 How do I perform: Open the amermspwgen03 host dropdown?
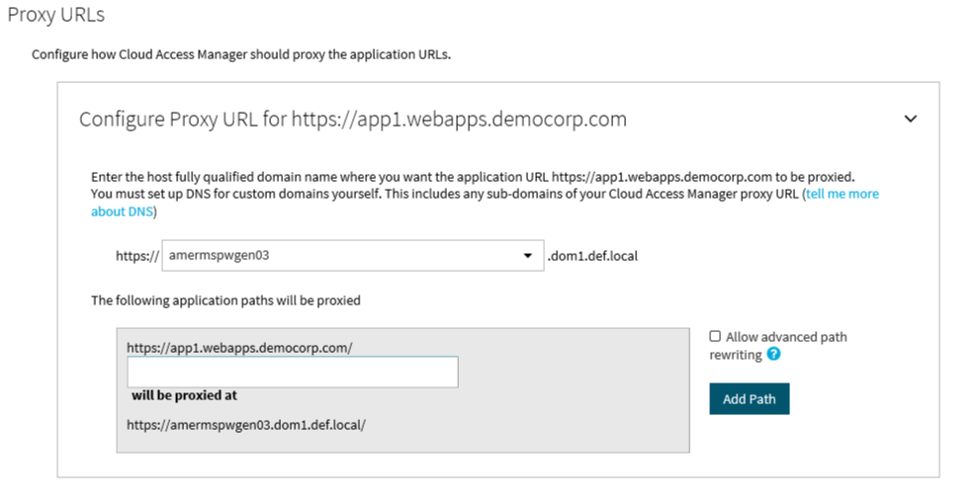[352, 255]
